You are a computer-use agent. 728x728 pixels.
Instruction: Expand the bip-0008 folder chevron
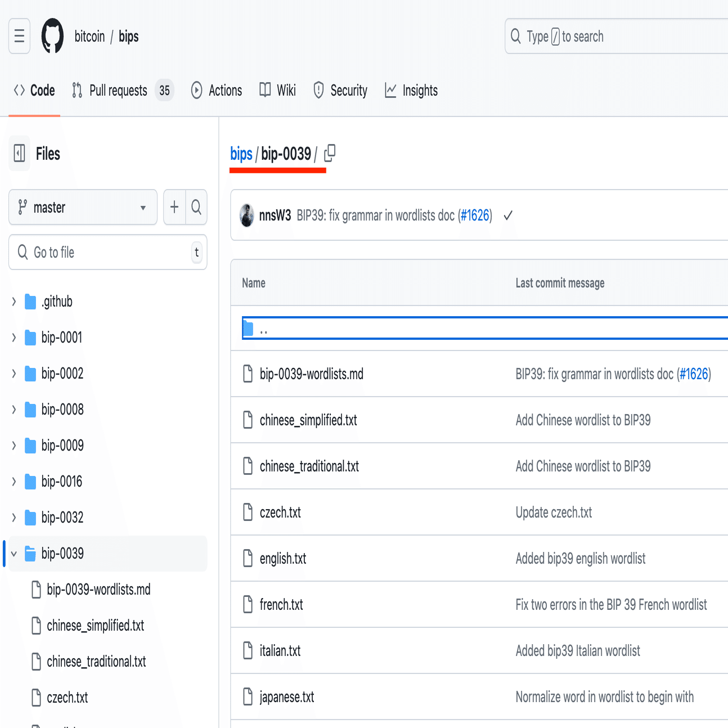(14, 410)
